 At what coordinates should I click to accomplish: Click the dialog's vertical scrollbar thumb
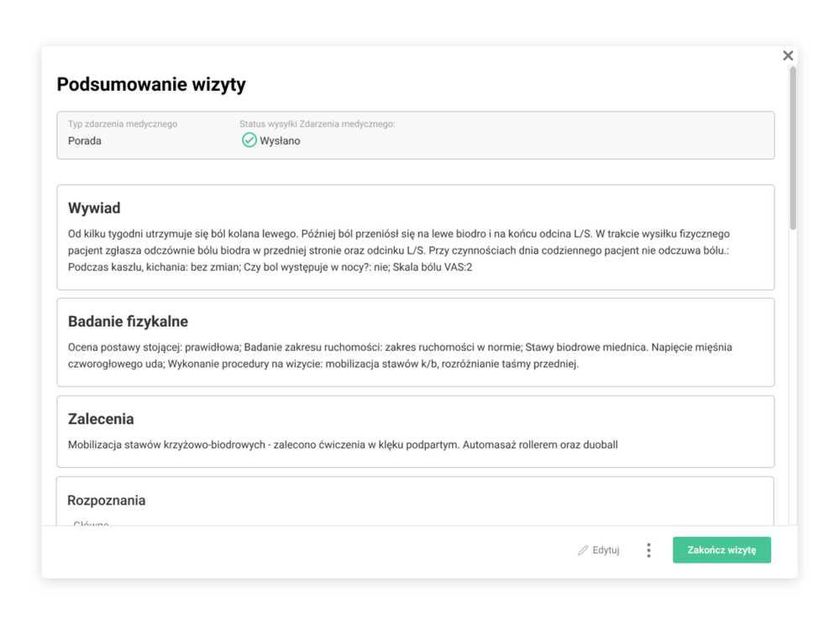[792, 147]
